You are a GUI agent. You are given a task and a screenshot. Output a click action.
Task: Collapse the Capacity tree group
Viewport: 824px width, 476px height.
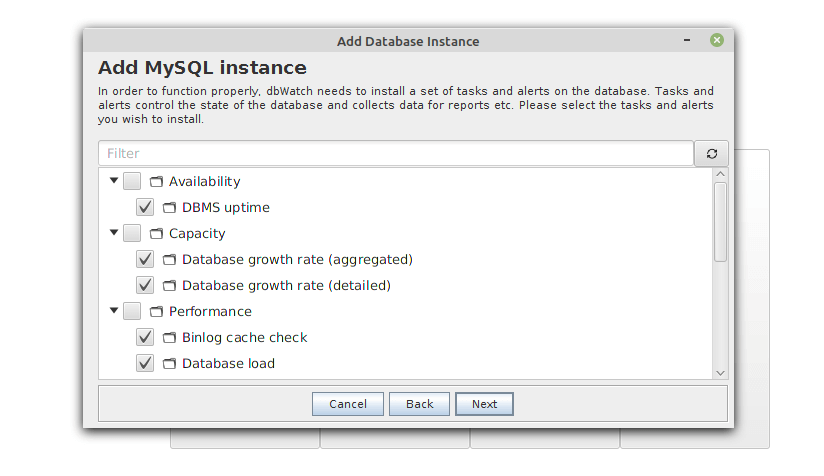(113, 233)
